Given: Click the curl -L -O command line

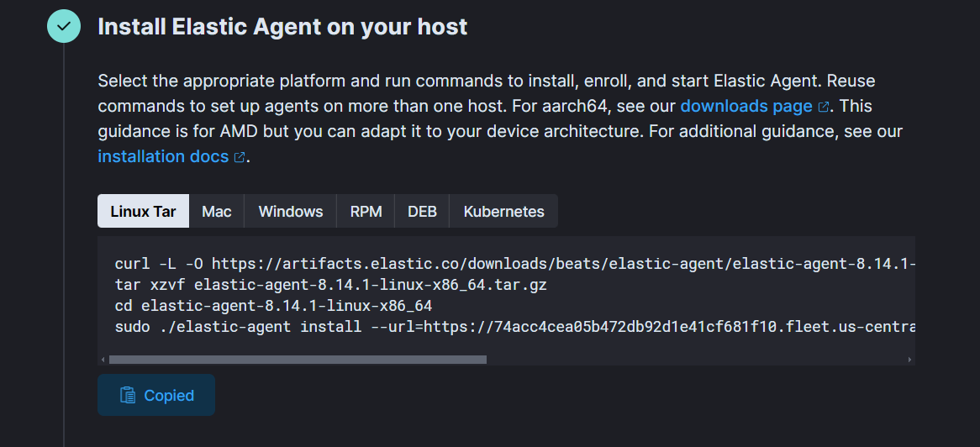Looking at the screenshot, I should 515,264.
